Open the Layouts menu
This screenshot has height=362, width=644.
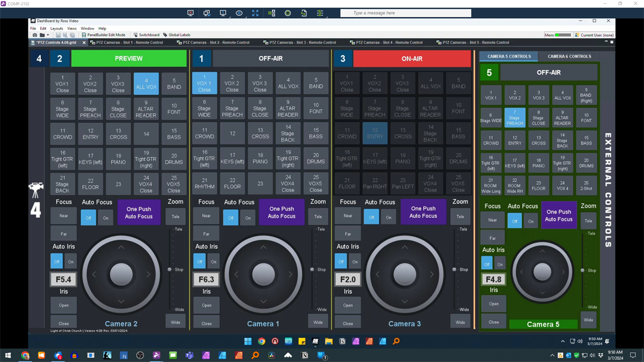[x=56, y=28]
